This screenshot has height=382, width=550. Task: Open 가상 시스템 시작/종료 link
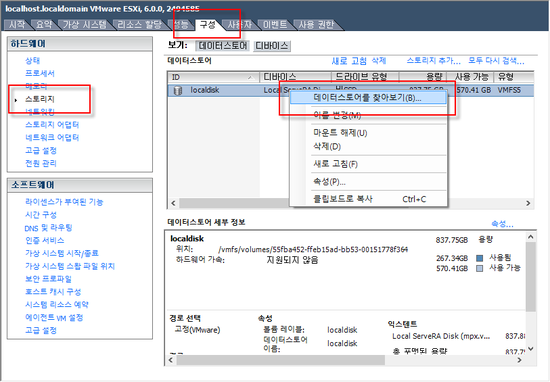(62, 253)
